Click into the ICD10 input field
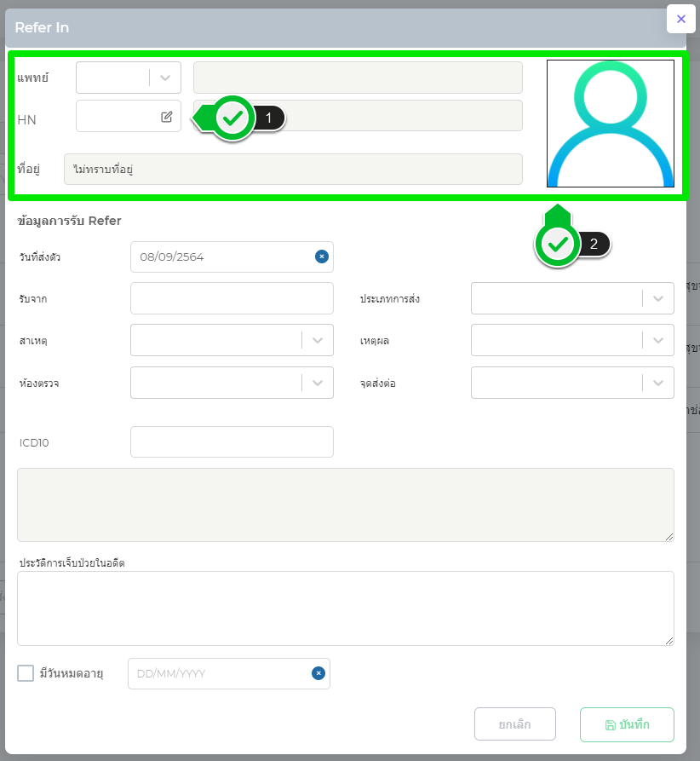 click(232, 442)
